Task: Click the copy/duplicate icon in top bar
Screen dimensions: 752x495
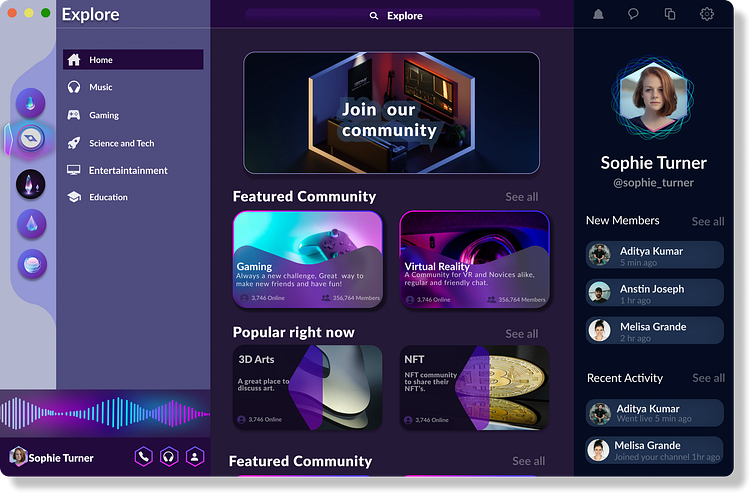Action: click(670, 14)
